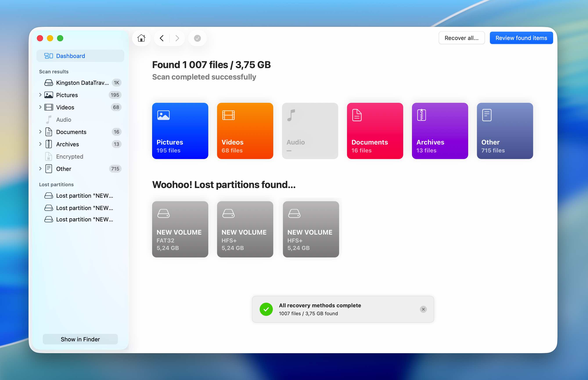The height and width of the screenshot is (380, 588).
Task: Open the Pictures 195 files card
Action: (180, 131)
